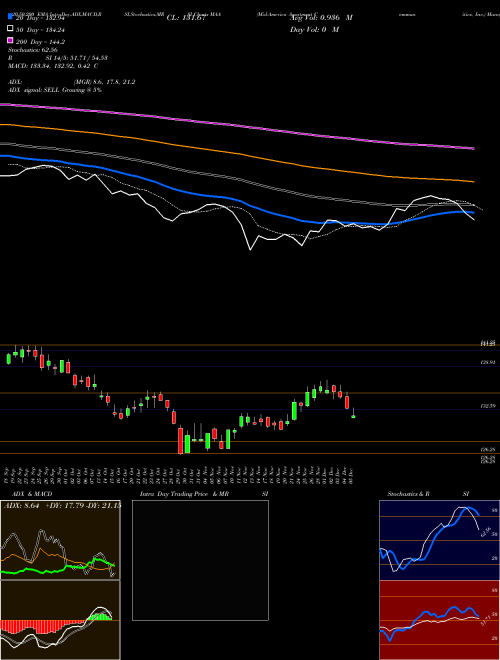The image size is (500, 660).
Task: Click the blue 20 Day legend swatch
Action: (10, 17)
